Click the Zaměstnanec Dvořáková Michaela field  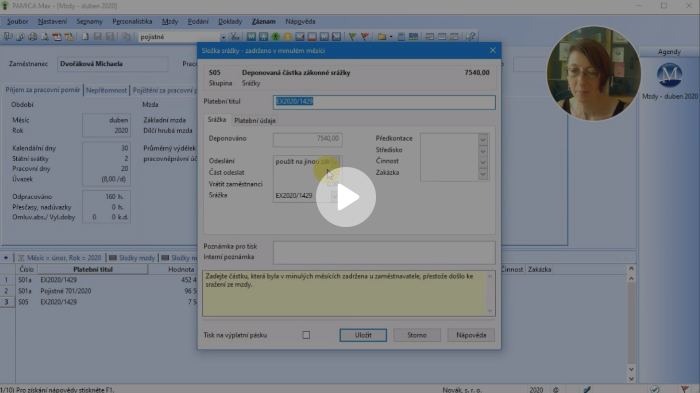(112, 64)
